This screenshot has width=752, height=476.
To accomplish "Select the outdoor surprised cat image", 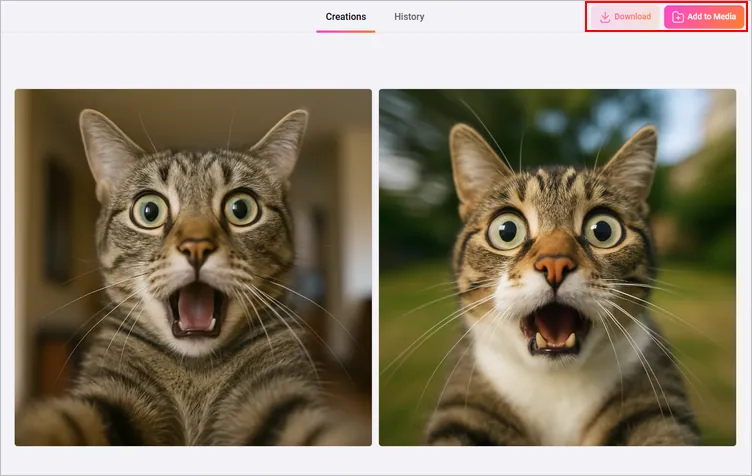I will (x=557, y=267).
